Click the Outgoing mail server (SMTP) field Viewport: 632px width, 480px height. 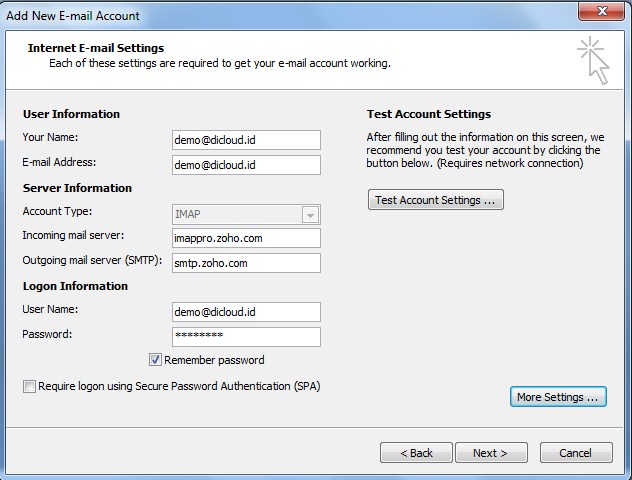pyautogui.click(x=246, y=263)
